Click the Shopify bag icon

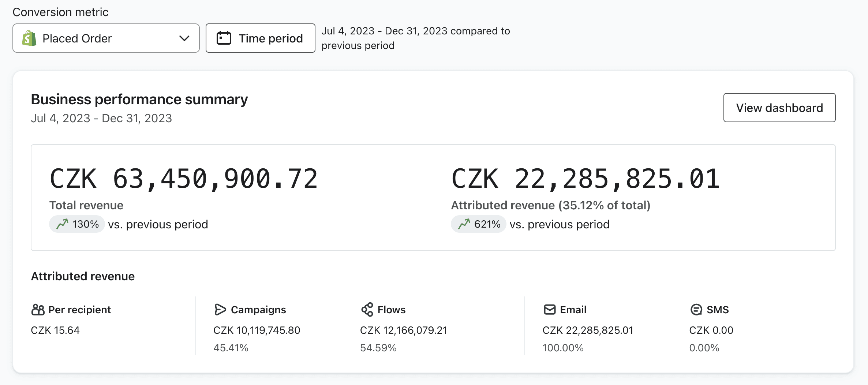tap(29, 38)
